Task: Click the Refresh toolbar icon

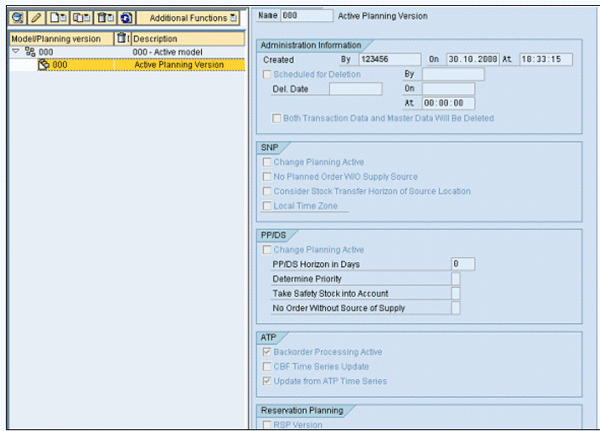Action: coord(125,18)
